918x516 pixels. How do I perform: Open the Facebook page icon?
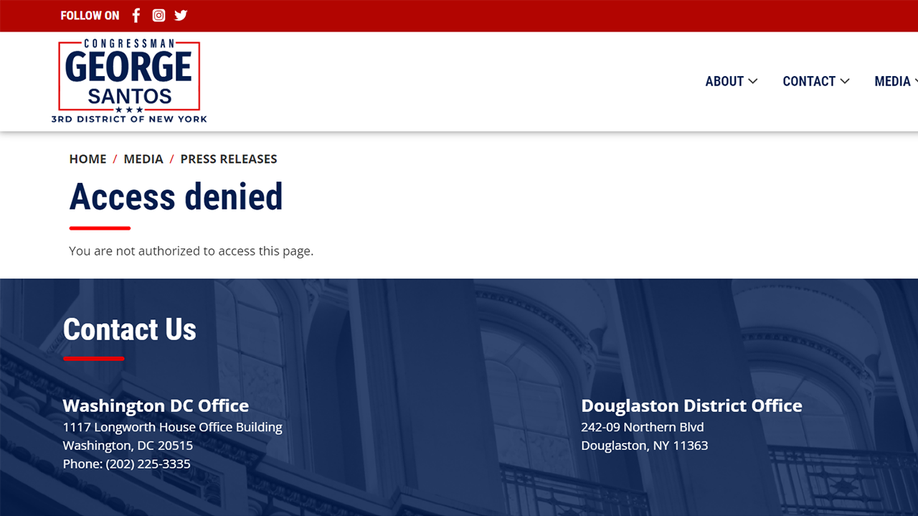pos(136,16)
